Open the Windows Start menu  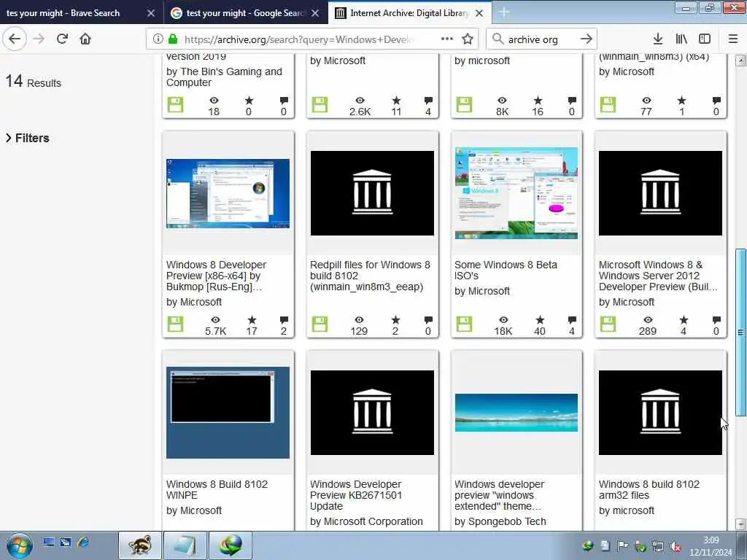point(19,545)
